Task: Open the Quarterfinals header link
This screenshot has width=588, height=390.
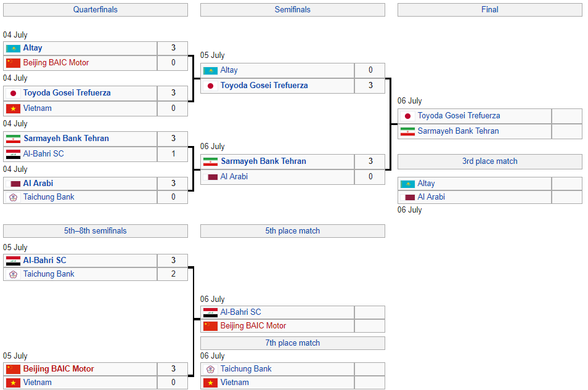Action: (x=96, y=10)
